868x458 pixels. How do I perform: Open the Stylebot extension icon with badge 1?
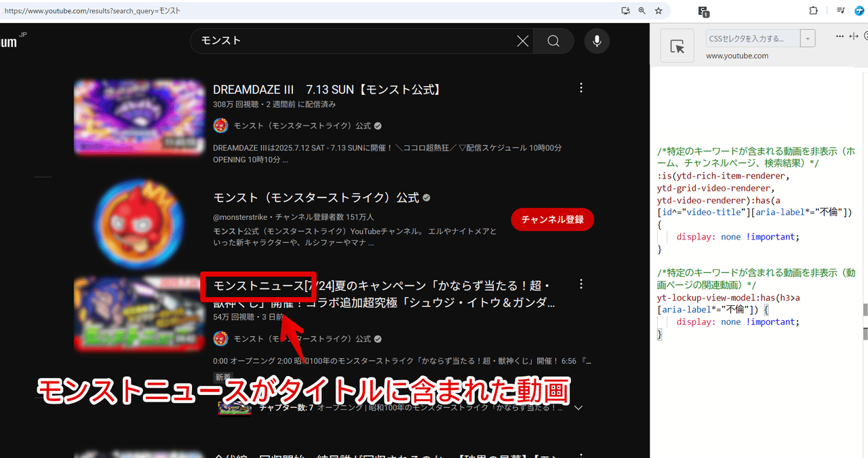[x=704, y=12]
